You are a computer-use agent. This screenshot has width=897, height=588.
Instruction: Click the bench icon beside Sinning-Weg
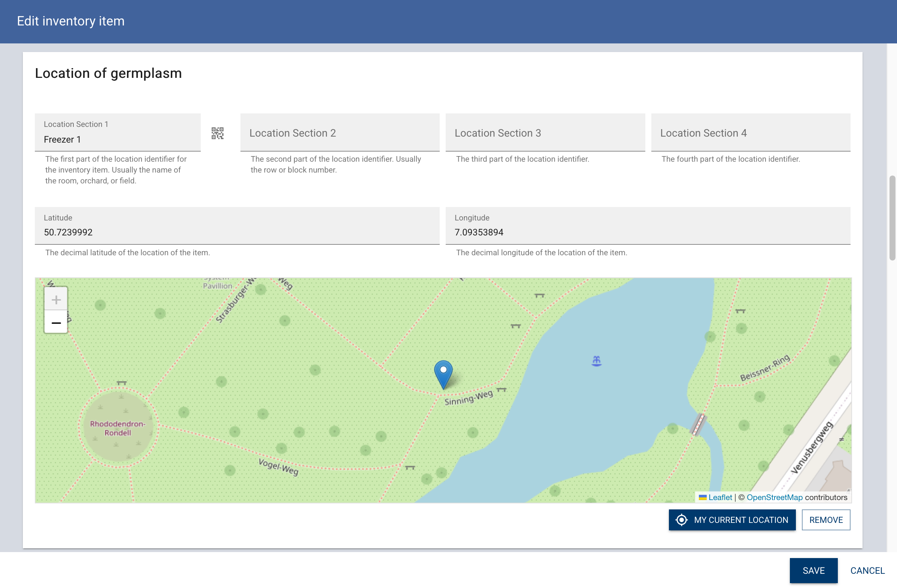[x=501, y=390]
